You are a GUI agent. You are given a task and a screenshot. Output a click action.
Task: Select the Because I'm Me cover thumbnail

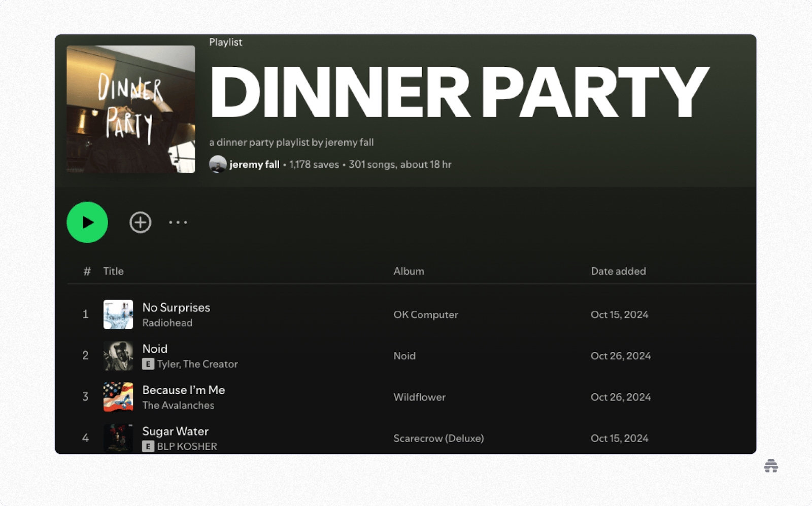118,397
